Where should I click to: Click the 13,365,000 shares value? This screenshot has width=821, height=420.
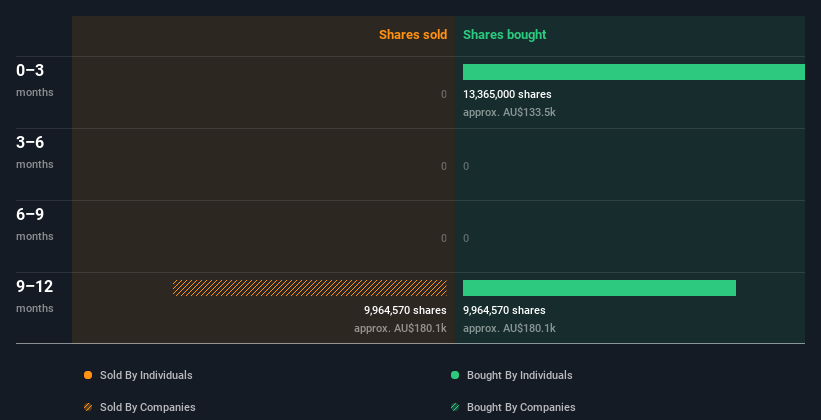[x=507, y=94]
